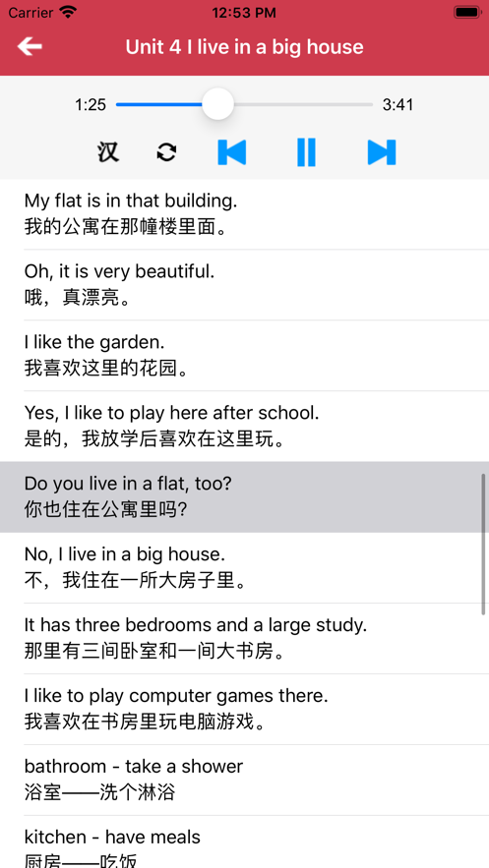Choose 'kitchen - have meals' entry
The image size is (489, 868).
pos(244,842)
